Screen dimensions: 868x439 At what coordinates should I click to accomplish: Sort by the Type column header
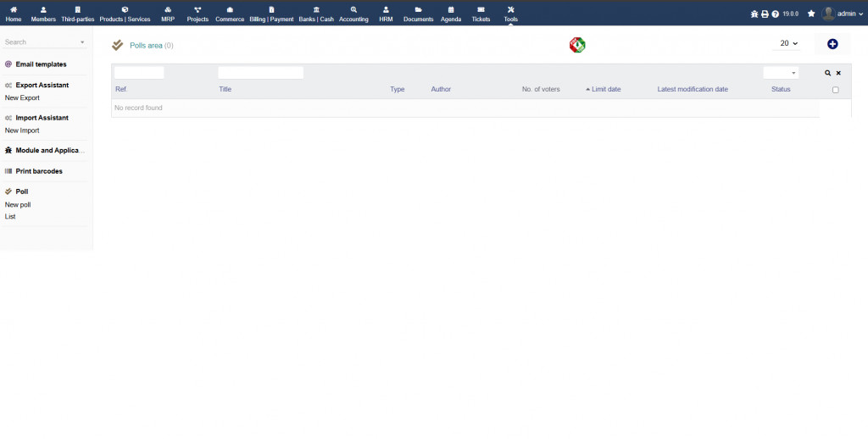[398, 89]
